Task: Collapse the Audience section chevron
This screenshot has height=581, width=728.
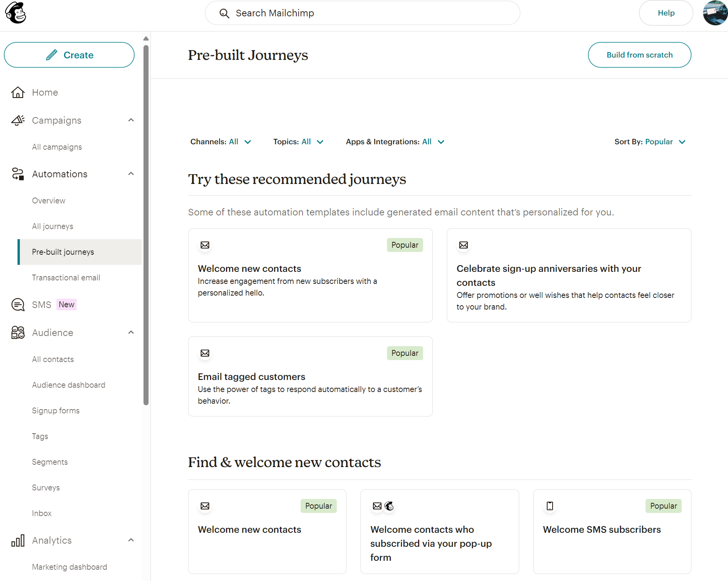Action: (x=131, y=332)
